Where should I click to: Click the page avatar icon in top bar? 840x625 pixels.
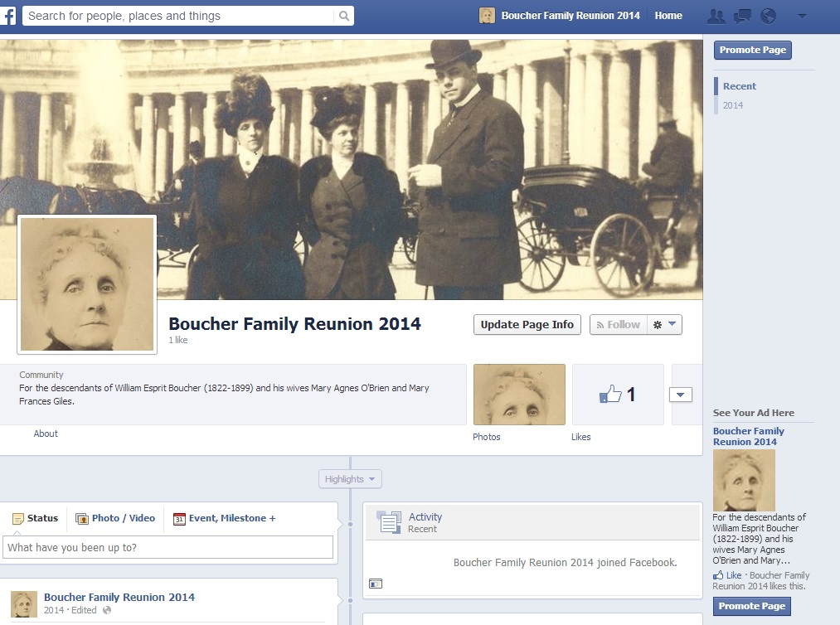487,16
